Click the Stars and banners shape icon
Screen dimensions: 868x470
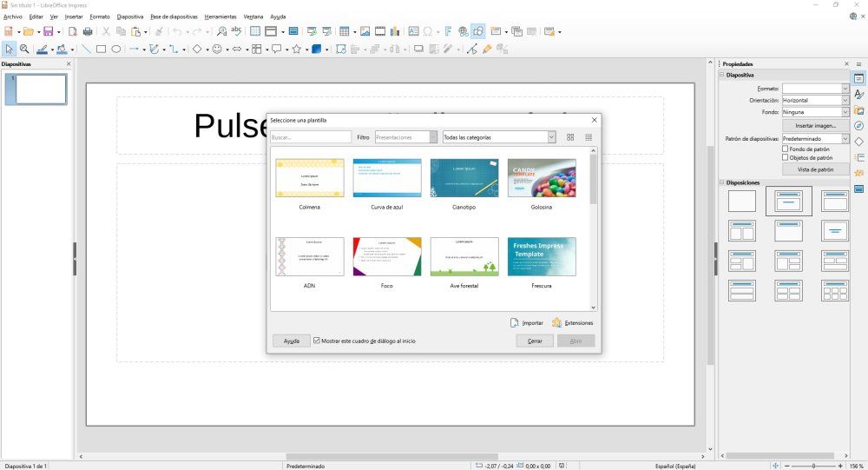point(297,50)
